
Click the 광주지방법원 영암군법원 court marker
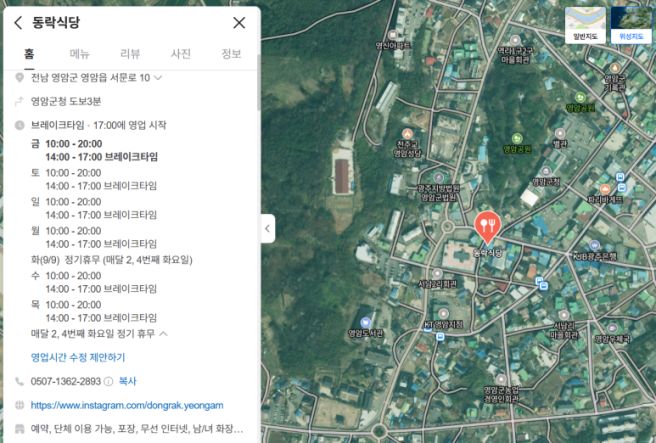(x=438, y=178)
